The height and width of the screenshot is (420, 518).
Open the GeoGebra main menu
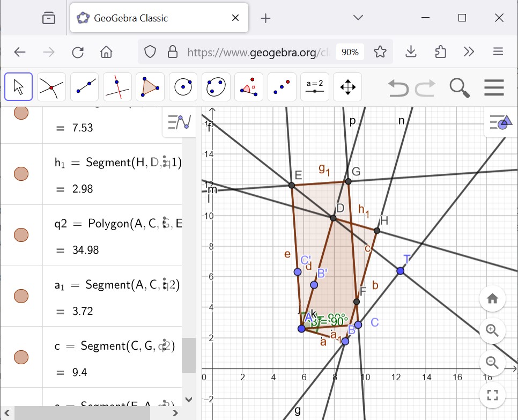click(494, 87)
